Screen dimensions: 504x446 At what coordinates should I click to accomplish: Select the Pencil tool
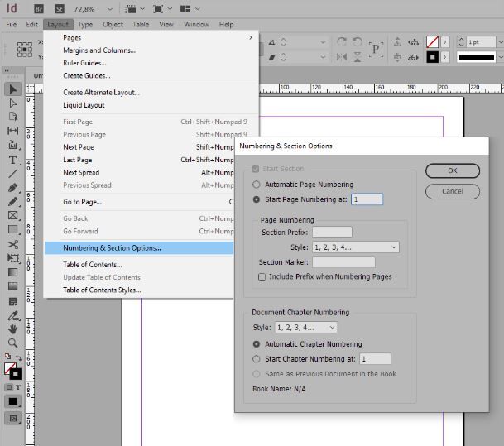coord(13,201)
